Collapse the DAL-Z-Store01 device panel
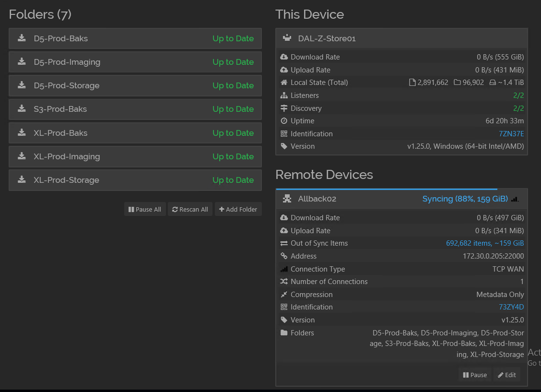The height and width of the screenshot is (392, 541). pyautogui.click(x=401, y=38)
